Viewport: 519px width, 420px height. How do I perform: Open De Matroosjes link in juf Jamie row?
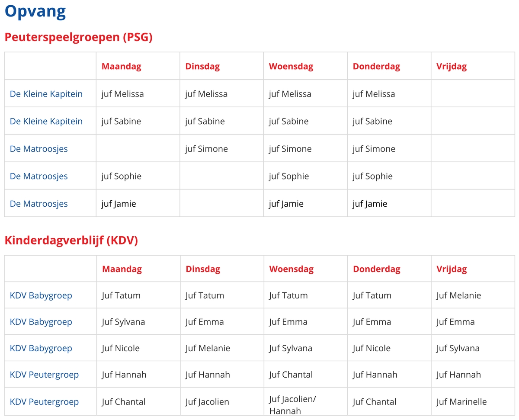(39, 204)
